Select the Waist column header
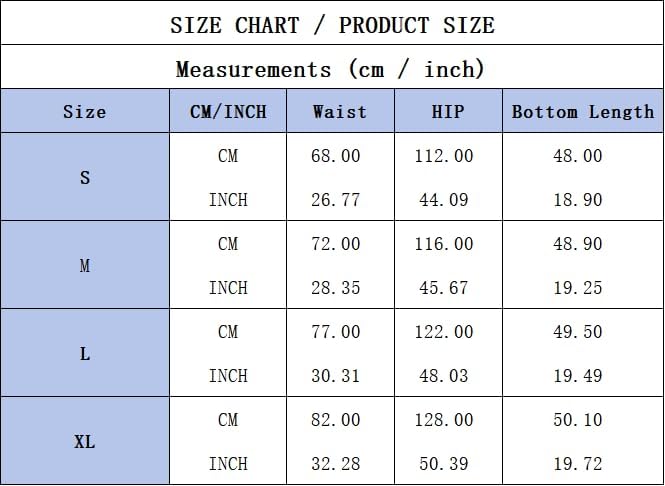Viewport: 665px width, 486px height. pyautogui.click(x=340, y=112)
